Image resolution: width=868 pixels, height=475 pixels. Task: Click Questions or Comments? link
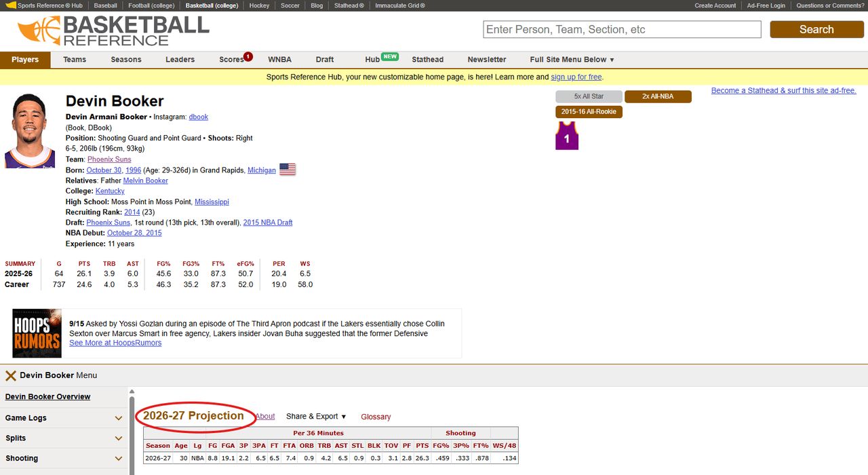(x=830, y=5)
